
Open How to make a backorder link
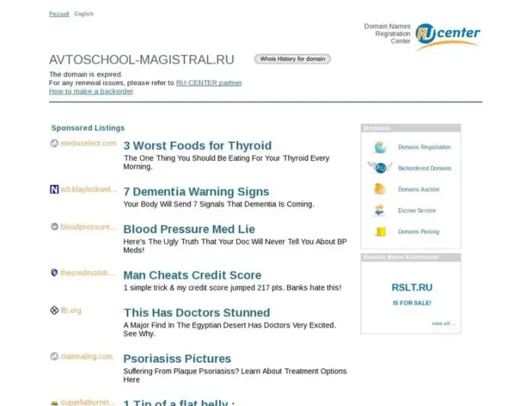[91, 91]
